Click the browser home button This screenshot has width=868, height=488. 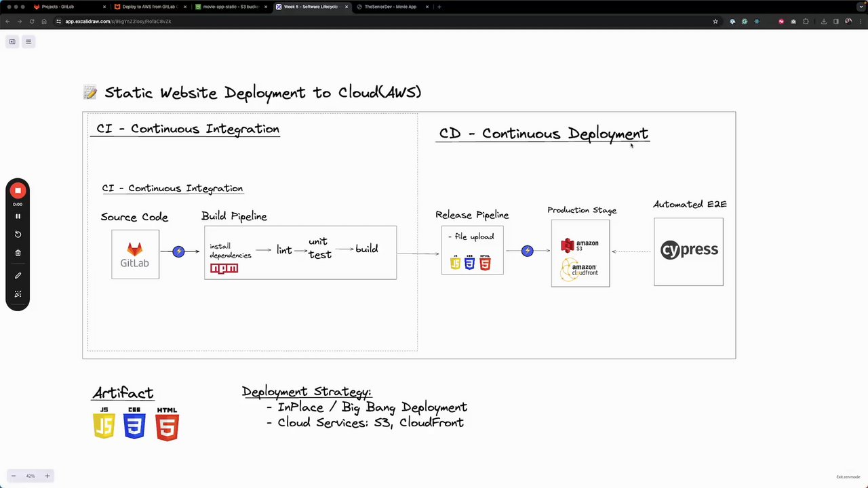point(43,21)
